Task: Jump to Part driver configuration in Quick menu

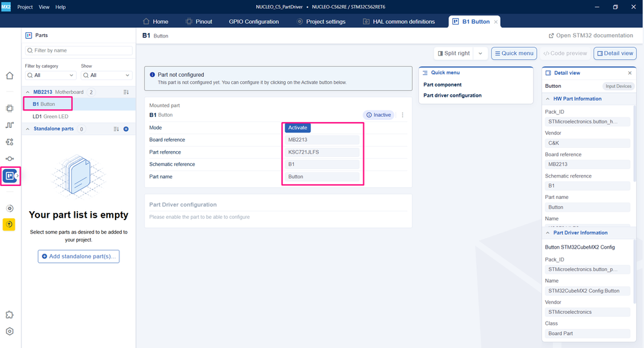Action: coord(452,96)
